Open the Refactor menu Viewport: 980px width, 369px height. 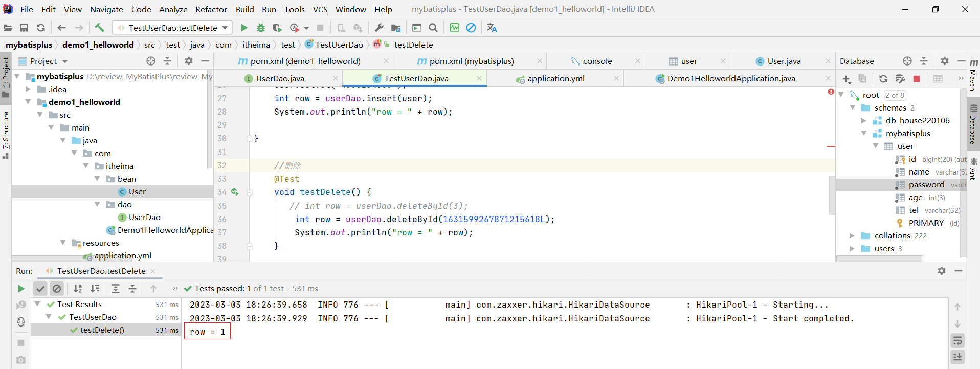pos(211,9)
